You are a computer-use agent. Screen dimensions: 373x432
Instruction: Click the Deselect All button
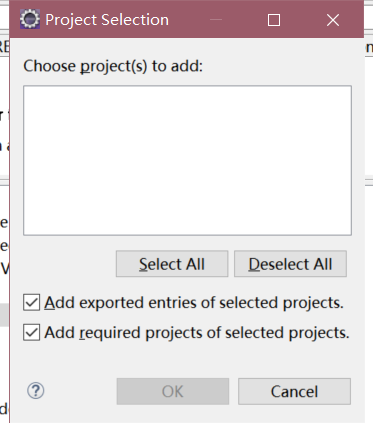[x=290, y=264]
